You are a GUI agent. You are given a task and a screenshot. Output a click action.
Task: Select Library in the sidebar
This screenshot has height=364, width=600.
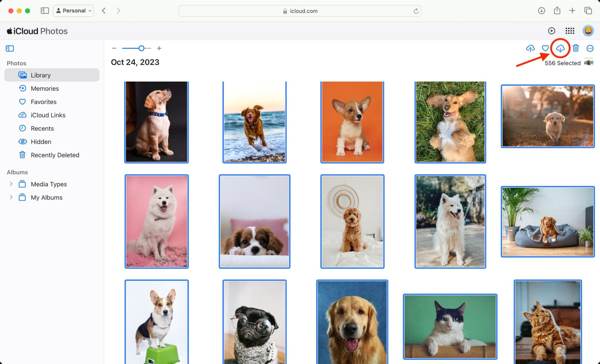(52, 75)
